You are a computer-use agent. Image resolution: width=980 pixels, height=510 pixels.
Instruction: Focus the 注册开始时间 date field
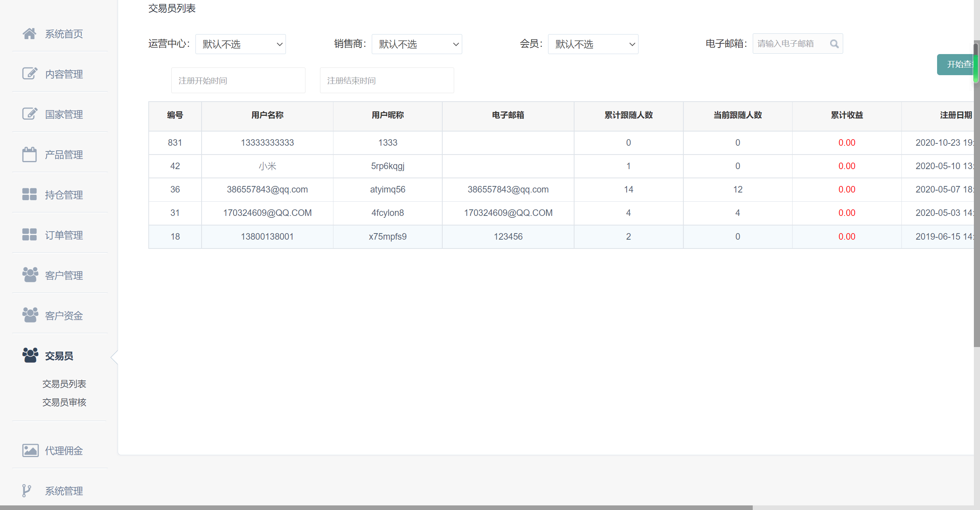click(x=238, y=81)
